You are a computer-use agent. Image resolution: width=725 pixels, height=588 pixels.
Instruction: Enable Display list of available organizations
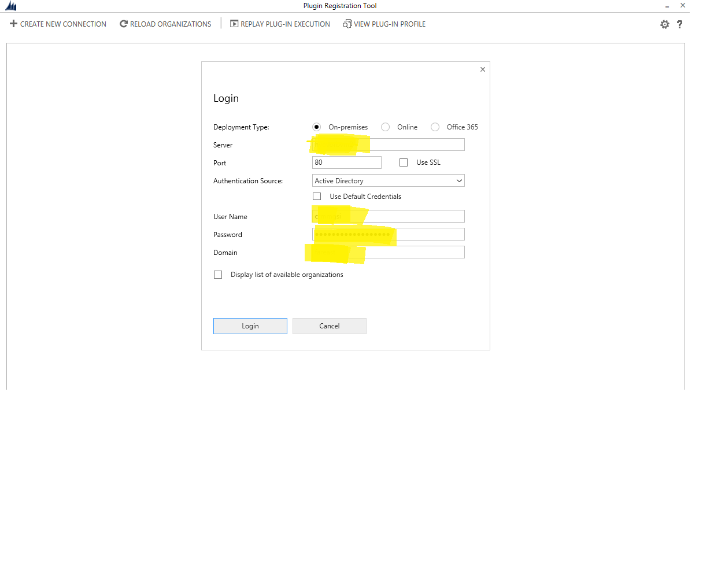218,275
